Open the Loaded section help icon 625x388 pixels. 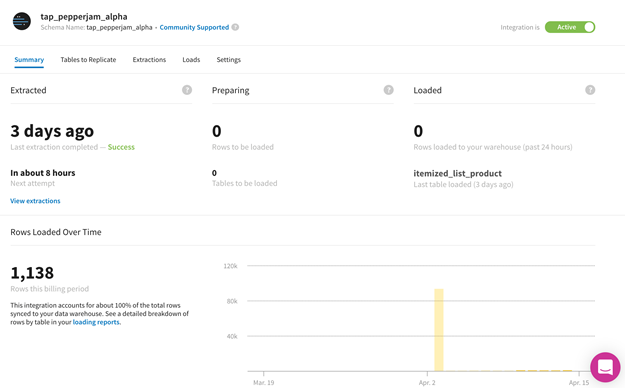pos(590,90)
